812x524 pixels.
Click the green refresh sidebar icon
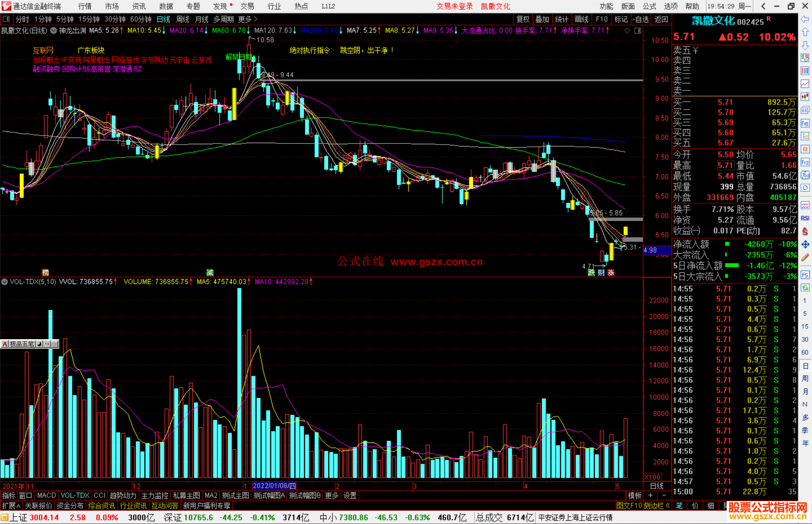tap(805, 288)
